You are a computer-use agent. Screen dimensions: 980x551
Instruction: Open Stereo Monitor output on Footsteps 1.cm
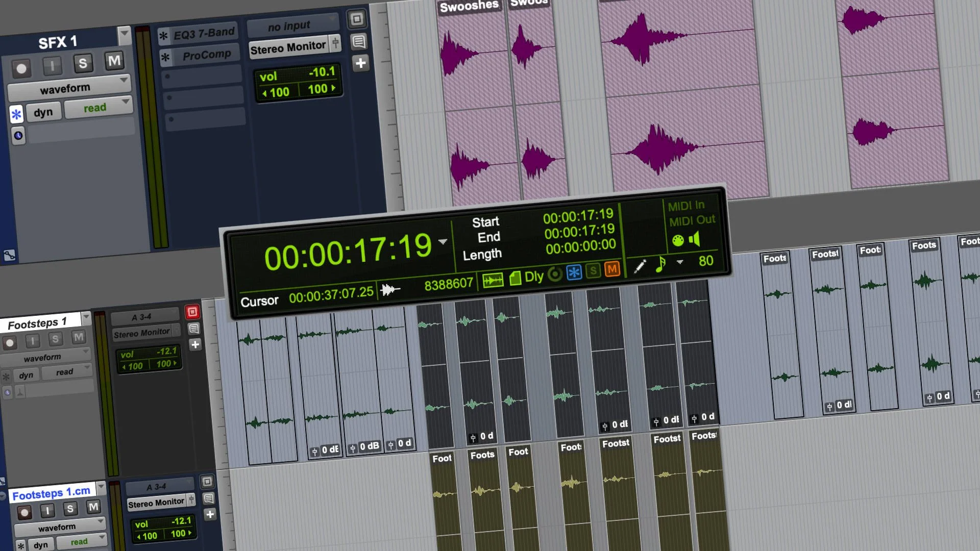(x=156, y=504)
